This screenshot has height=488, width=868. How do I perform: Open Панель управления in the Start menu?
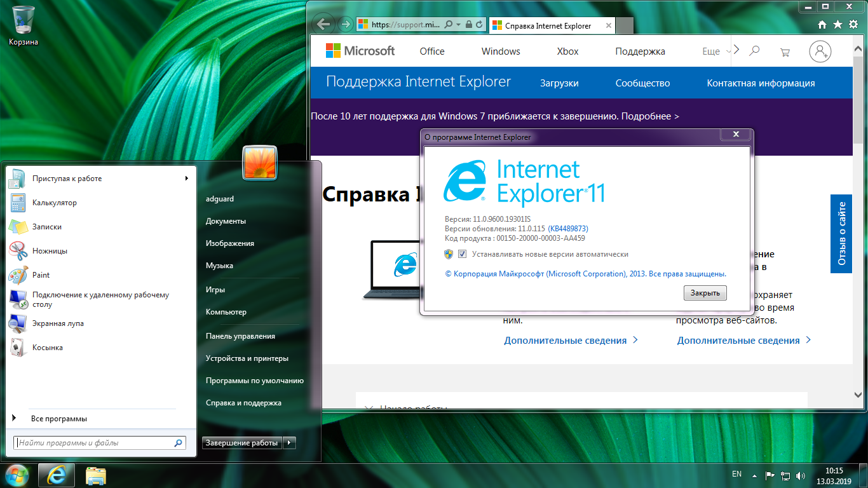(240, 336)
